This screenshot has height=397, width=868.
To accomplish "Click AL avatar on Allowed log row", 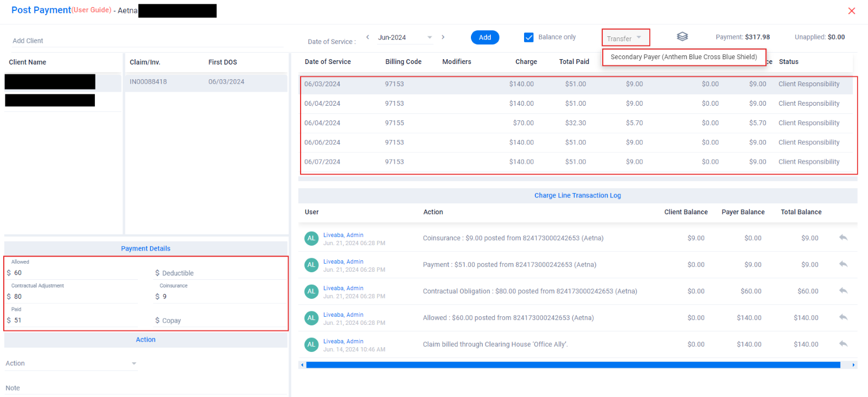I will [311, 318].
